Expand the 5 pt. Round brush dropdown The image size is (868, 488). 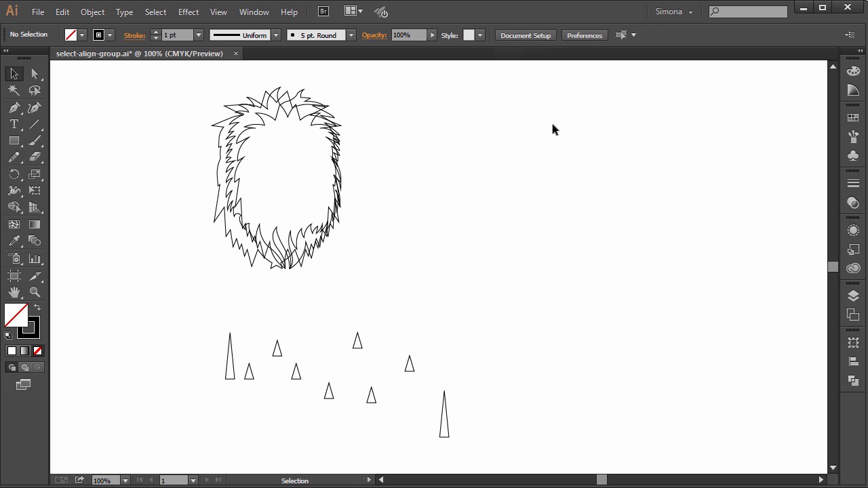point(351,35)
